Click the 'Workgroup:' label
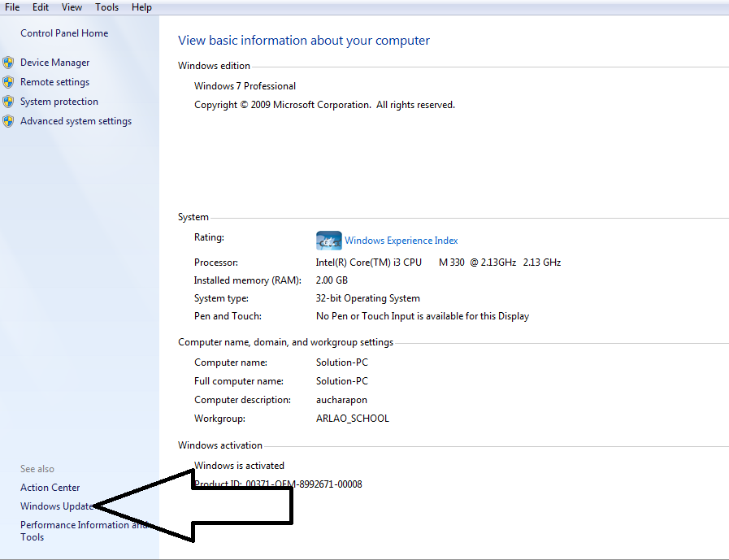The height and width of the screenshot is (560, 729). pyautogui.click(x=219, y=418)
